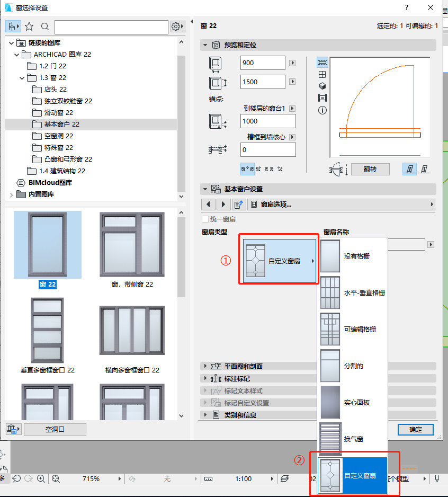The width and height of the screenshot is (448, 497).
Task: Click the search magnifier icon
Action: point(44,26)
